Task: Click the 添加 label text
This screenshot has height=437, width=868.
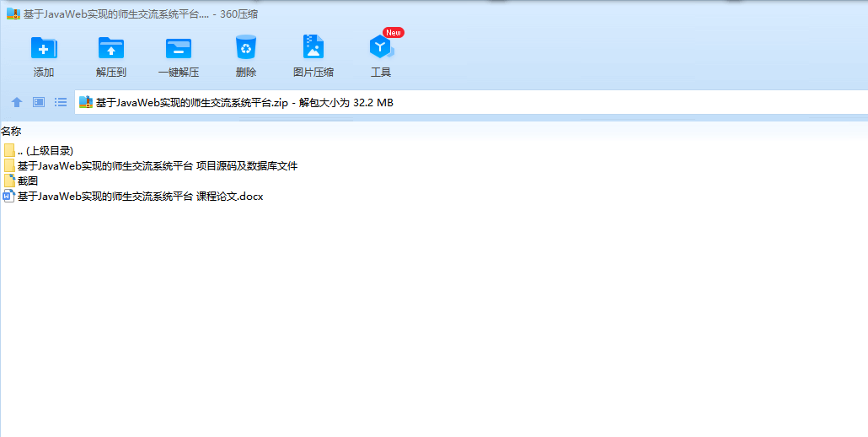Action: coord(44,72)
